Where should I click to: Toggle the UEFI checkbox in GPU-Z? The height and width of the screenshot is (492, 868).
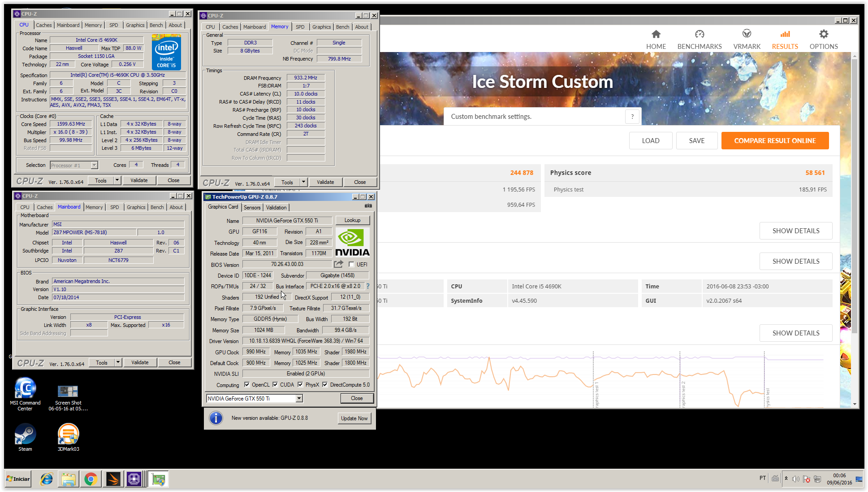point(351,264)
